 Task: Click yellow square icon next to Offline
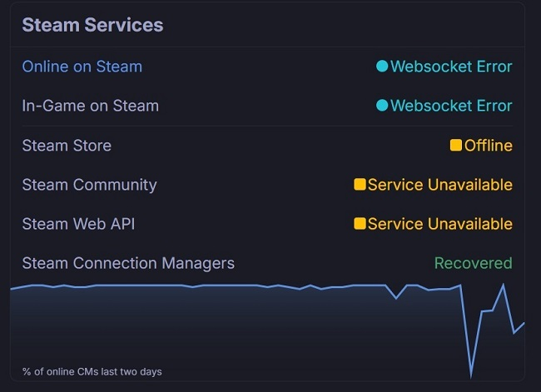[456, 146]
